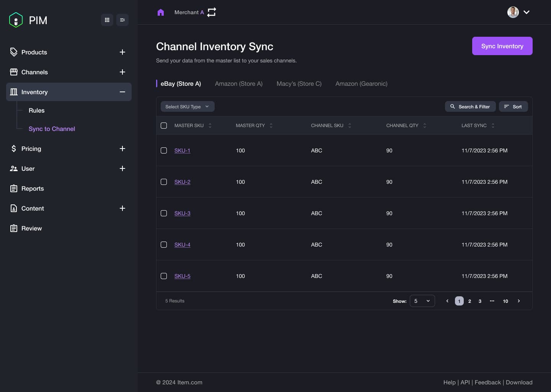The width and height of the screenshot is (551, 392).
Task: Check the SKU-5 row checkbox
Action: 164,276
